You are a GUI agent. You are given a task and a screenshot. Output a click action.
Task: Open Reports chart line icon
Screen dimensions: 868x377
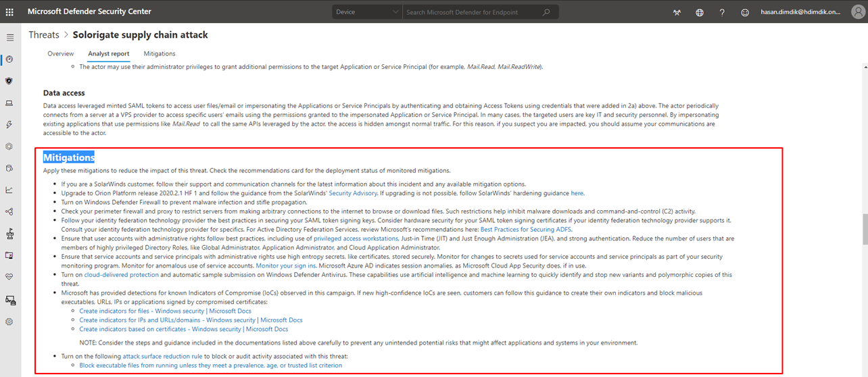[9, 190]
